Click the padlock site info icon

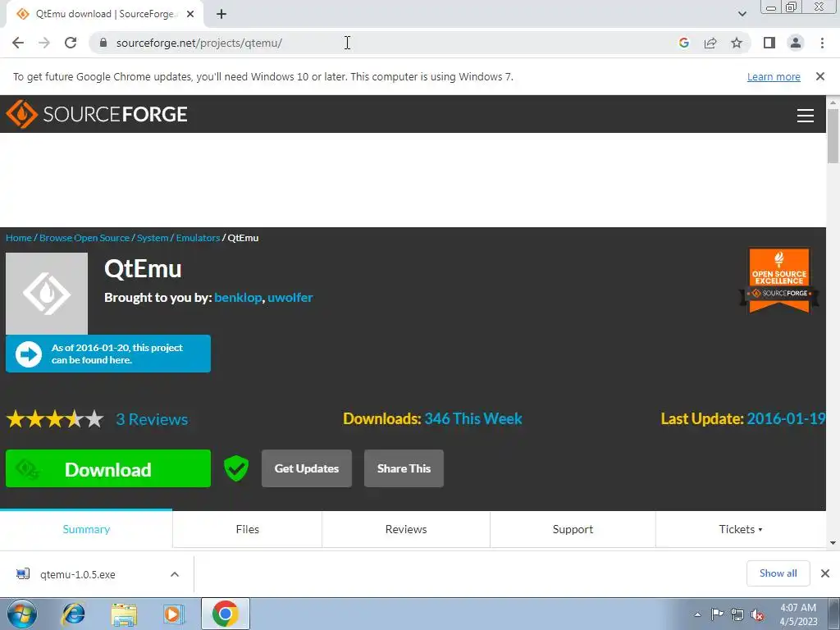(103, 43)
